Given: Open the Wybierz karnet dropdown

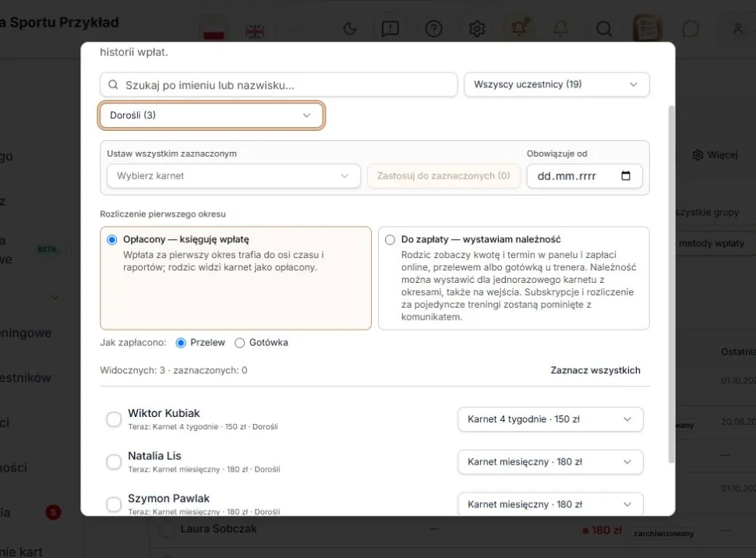Looking at the screenshot, I should tap(233, 176).
